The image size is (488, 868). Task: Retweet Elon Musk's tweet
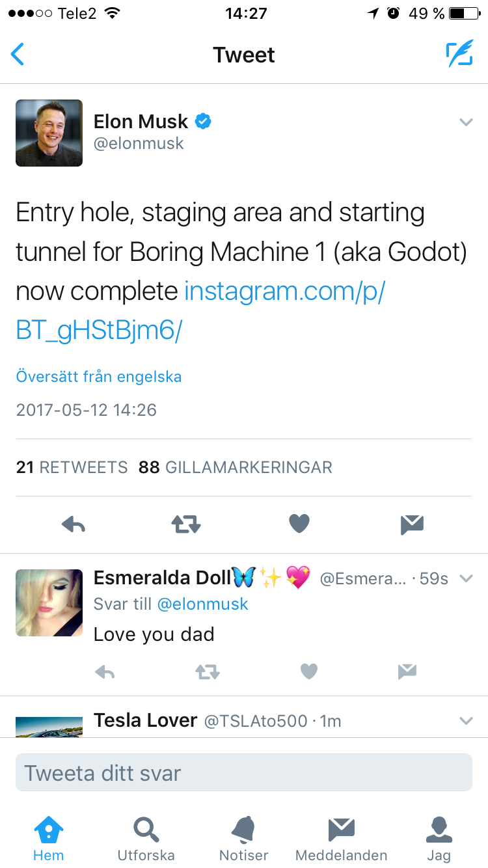click(x=186, y=524)
